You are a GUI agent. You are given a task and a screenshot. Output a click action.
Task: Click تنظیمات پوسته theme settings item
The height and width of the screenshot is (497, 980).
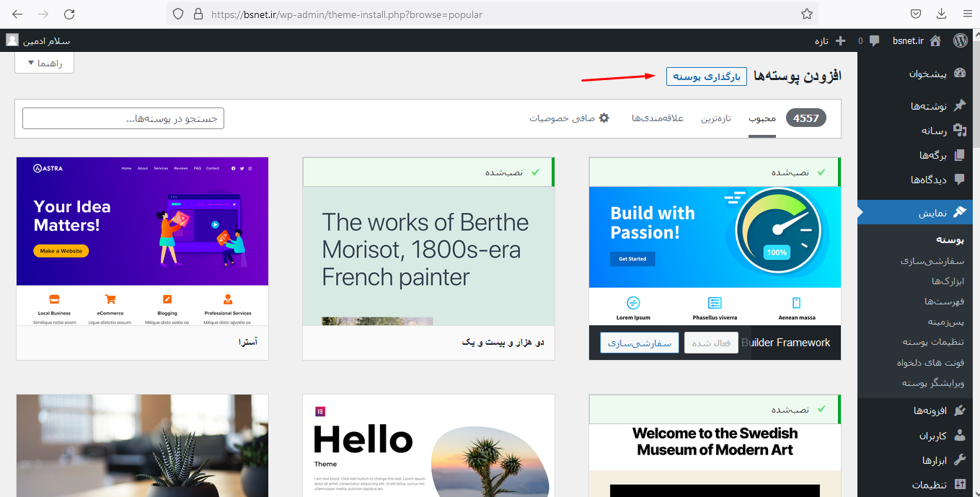(933, 342)
